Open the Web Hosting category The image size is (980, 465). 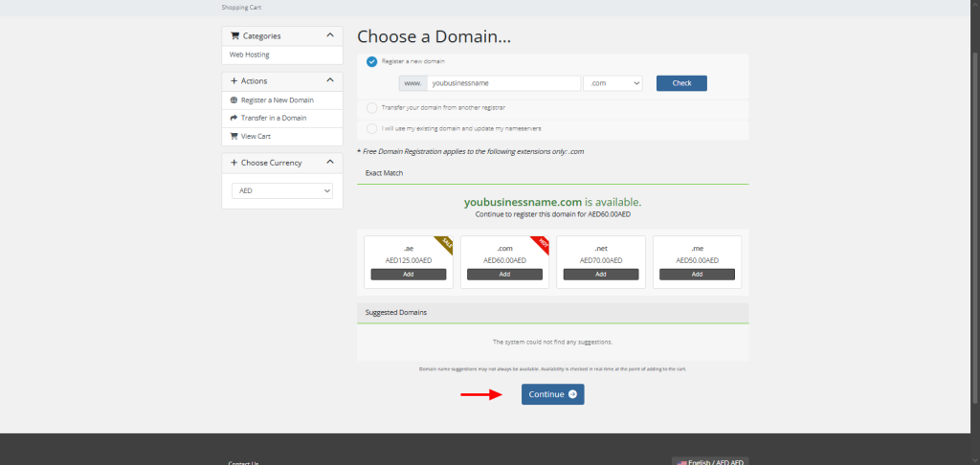(x=250, y=55)
